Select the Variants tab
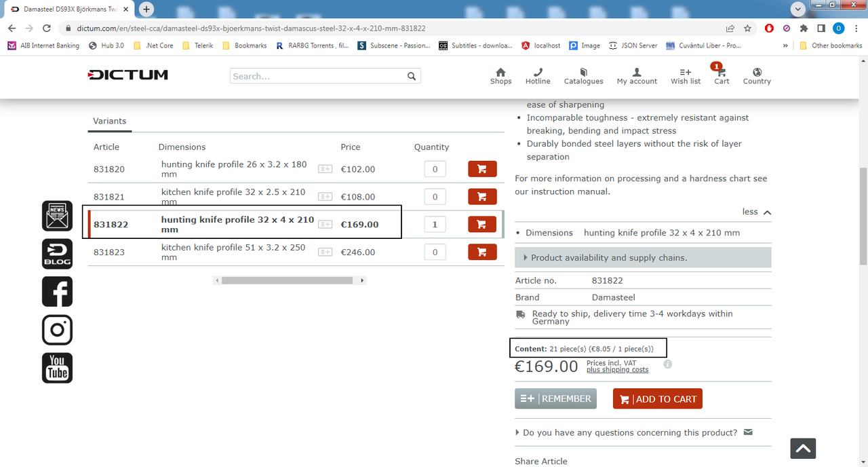The image size is (868, 467). [110, 121]
